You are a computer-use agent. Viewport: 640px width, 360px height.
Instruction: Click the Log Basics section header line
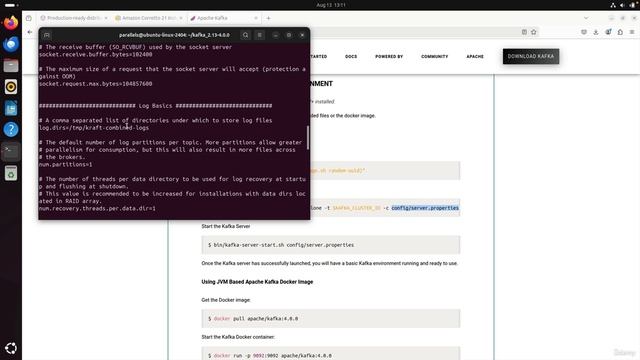pyautogui.click(x=156, y=106)
